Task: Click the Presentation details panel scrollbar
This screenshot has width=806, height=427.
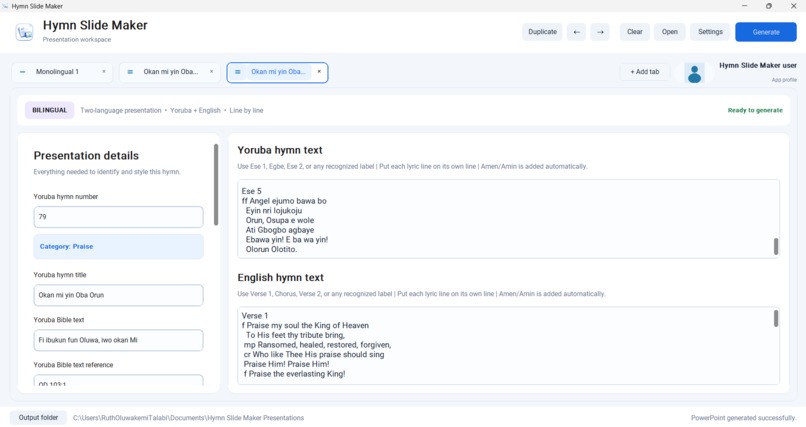Action: pos(216,184)
